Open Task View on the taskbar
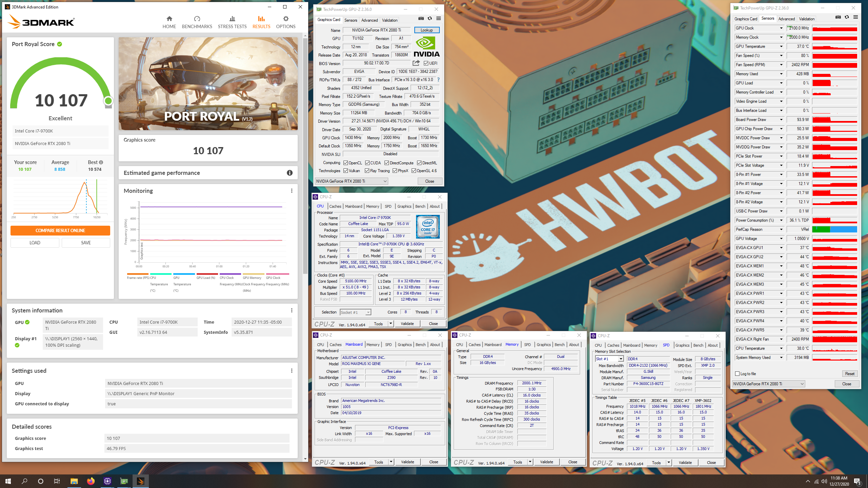868x488 pixels. [57, 481]
